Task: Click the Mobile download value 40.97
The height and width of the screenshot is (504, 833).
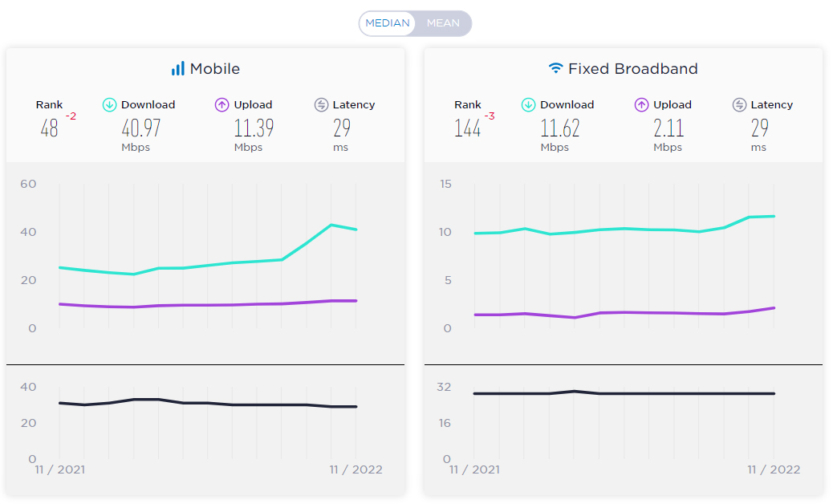Action: click(x=140, y=128)
